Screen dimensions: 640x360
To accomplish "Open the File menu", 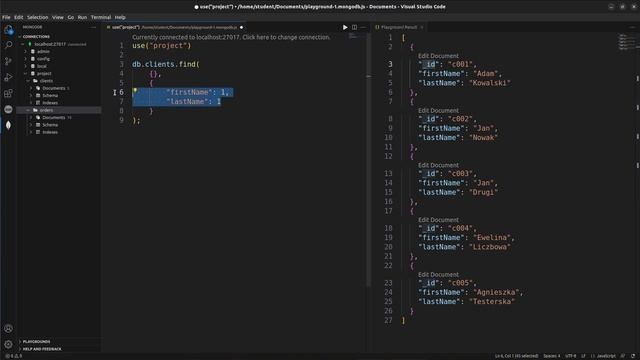I will coord(6,17).
